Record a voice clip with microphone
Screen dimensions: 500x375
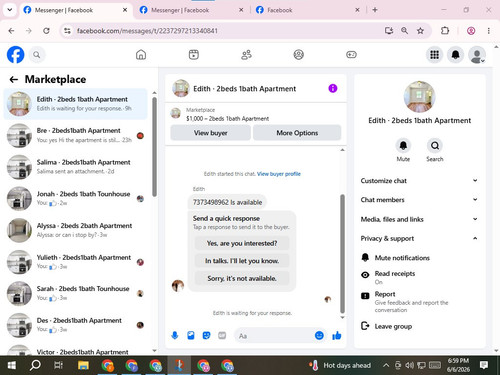tap(175, 335)
